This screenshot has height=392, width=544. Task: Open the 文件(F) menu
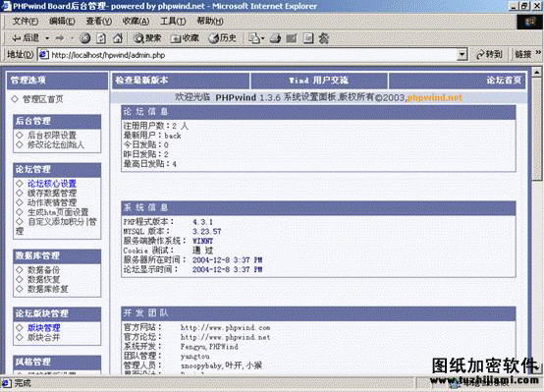pos(25,22)
